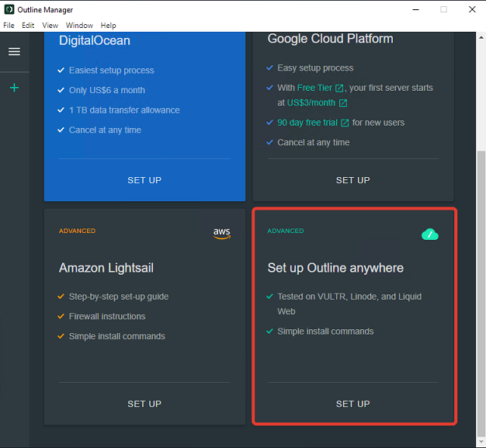Click the scrollbar up arrow
This screenshot has width=486, height=448.
click(481, 37)
